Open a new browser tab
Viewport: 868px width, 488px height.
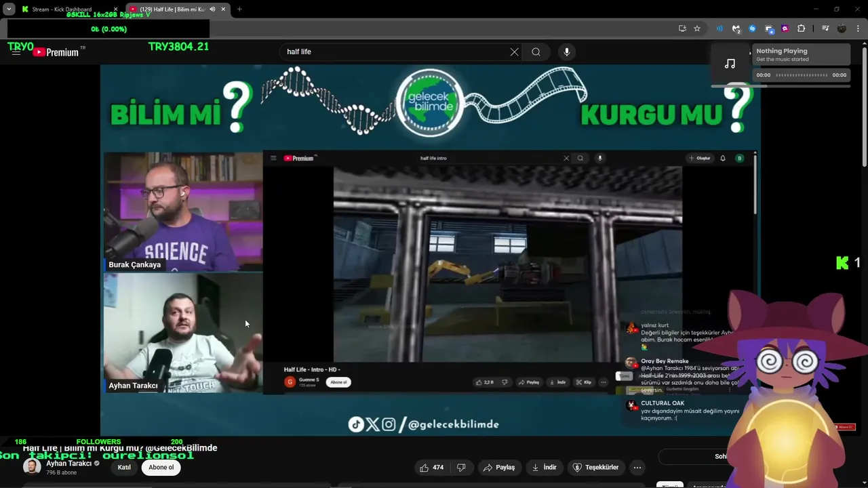point(239,9)
